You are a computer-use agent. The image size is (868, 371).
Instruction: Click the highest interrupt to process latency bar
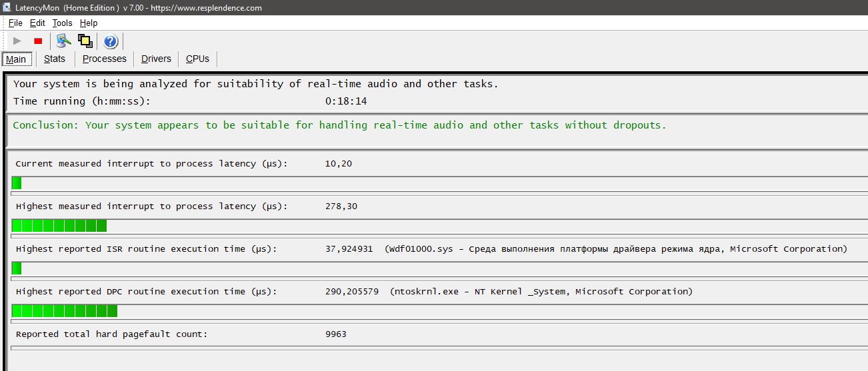click(x=59, y=226)
